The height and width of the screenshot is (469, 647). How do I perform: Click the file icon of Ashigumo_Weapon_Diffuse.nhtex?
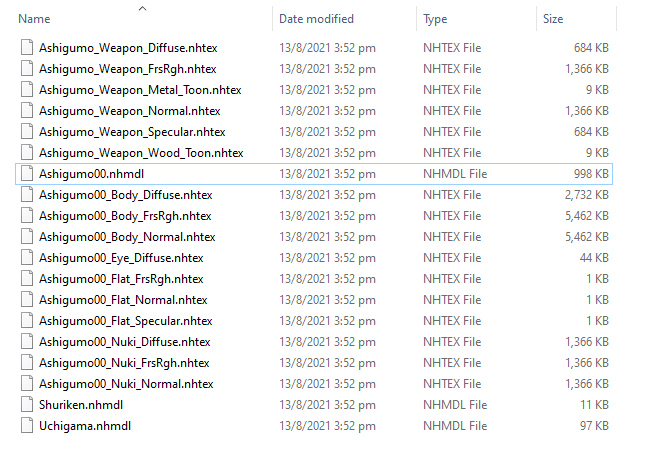pyautogui.click(x=27, y=47)
